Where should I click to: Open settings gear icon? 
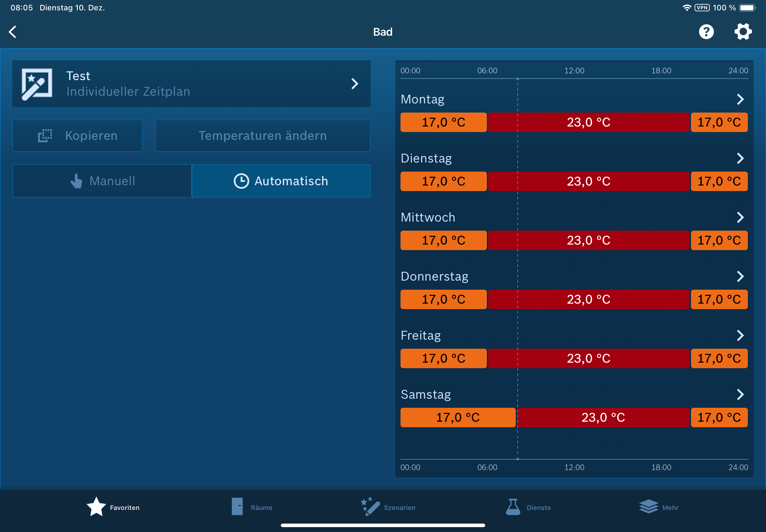coord(743,32)
